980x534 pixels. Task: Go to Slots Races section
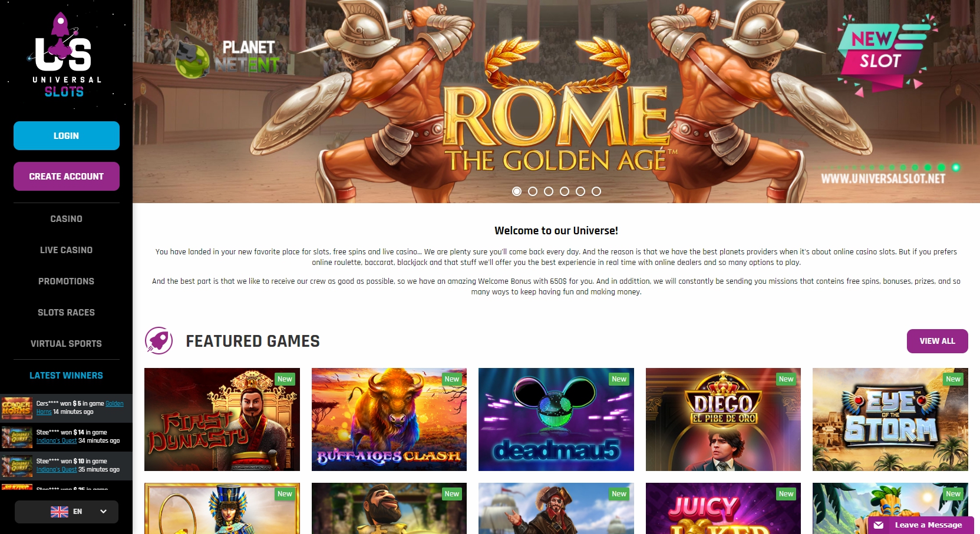pos(66,313)
